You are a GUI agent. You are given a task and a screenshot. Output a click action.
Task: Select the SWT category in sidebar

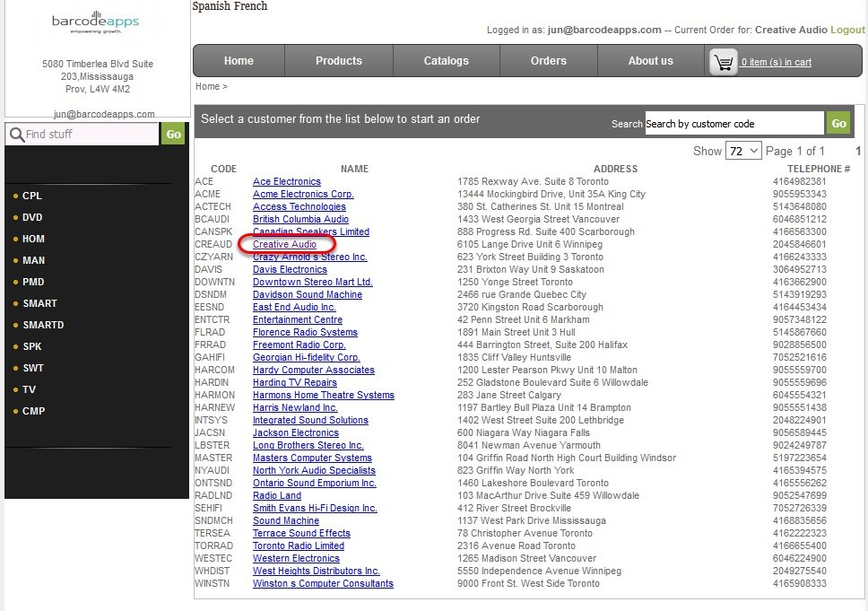pyautogui.click(x=32, y=369)
